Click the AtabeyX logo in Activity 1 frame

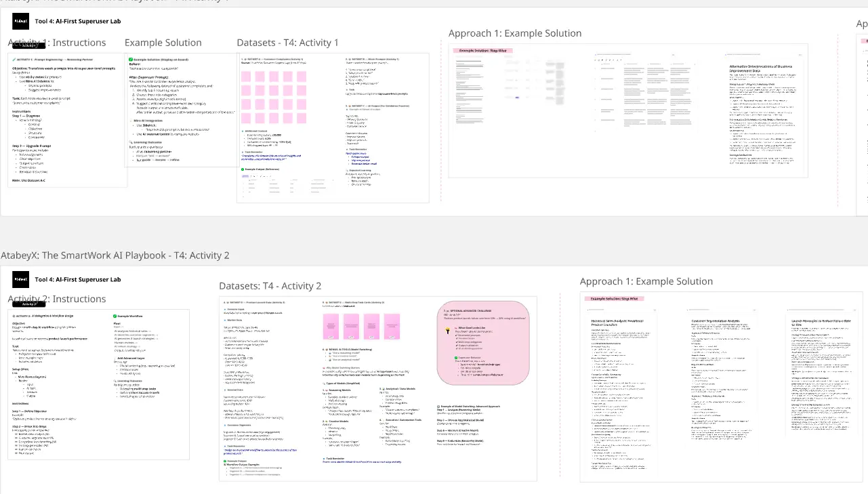21,22
